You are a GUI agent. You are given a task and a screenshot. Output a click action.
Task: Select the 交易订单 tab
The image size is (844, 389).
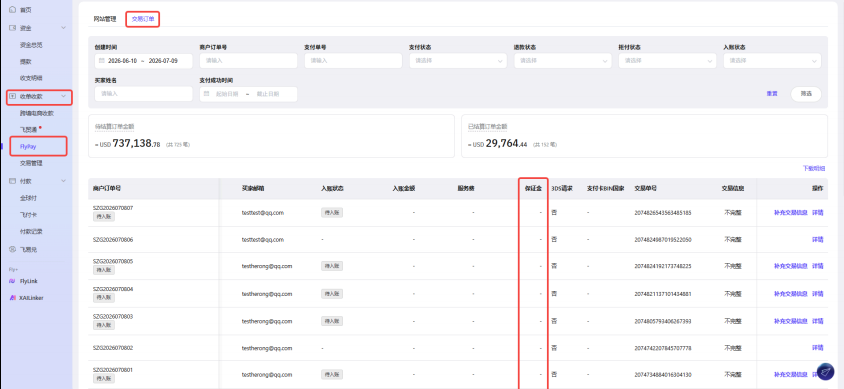point(143,19)
